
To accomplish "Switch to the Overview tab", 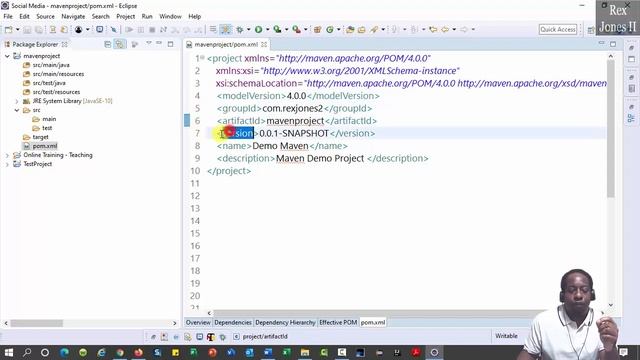I will (198, 322).
